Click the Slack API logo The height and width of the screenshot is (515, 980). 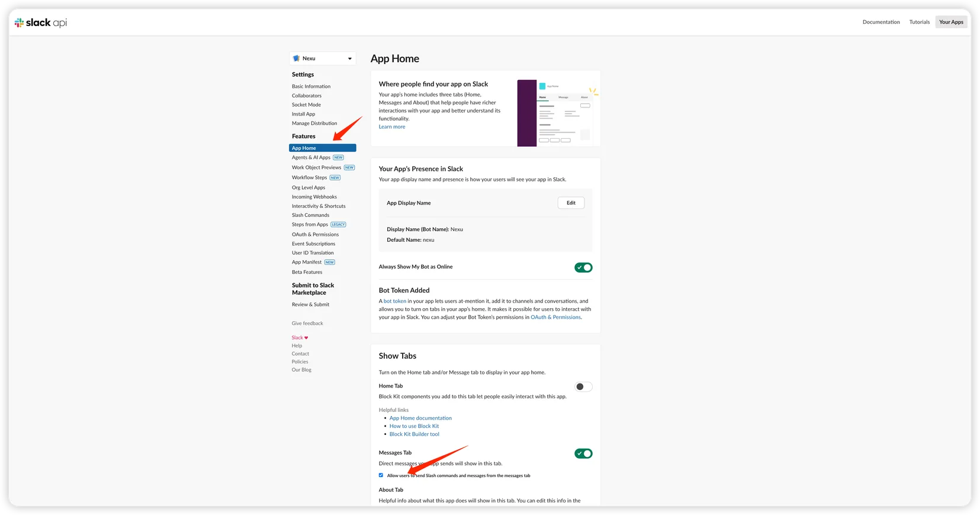[x=41, y=23]
